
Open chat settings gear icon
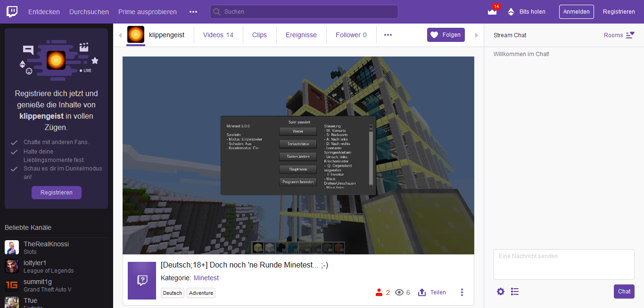(x=501, y=292)
